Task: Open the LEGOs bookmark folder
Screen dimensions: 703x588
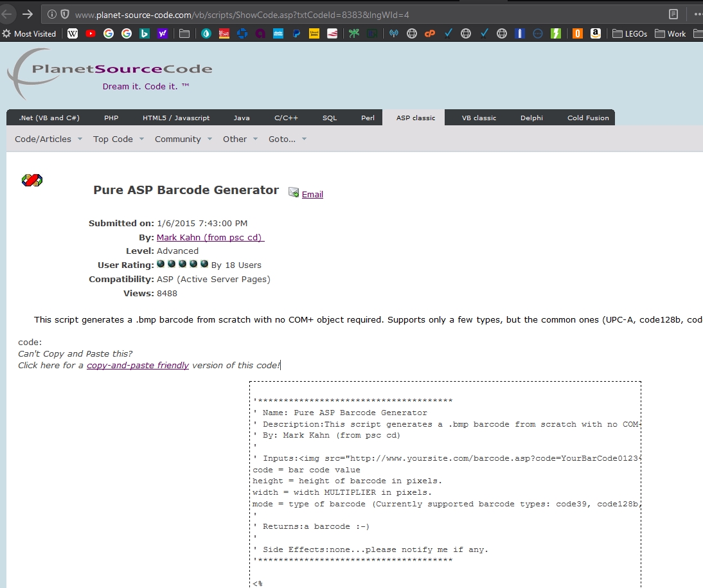Action: click(x=629, y=33)
